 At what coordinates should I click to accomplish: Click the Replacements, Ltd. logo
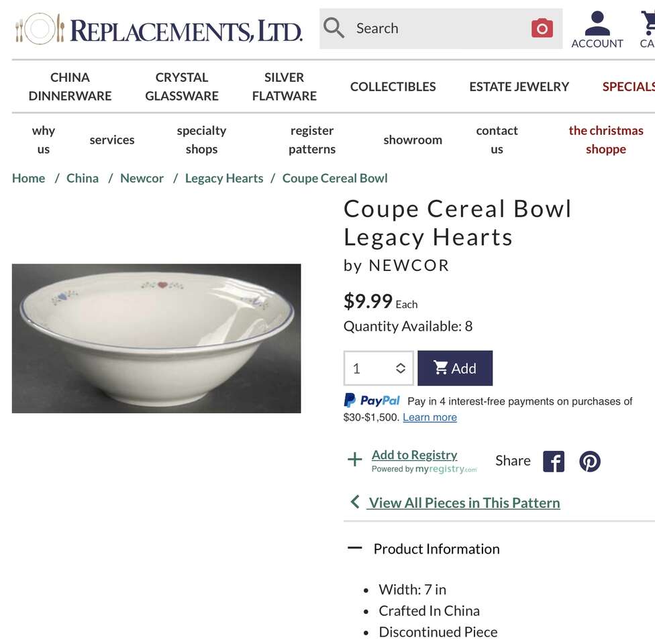[x=158, y=29]
